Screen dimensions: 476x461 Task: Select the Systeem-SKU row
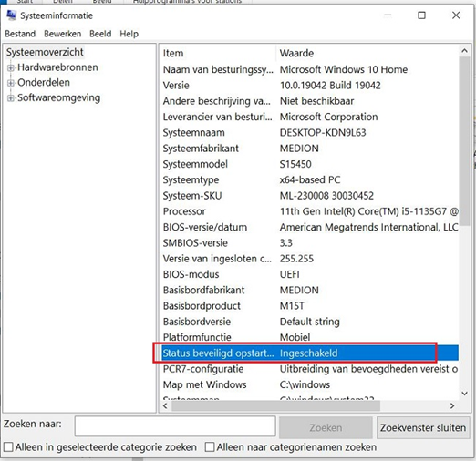click(309, 196)
